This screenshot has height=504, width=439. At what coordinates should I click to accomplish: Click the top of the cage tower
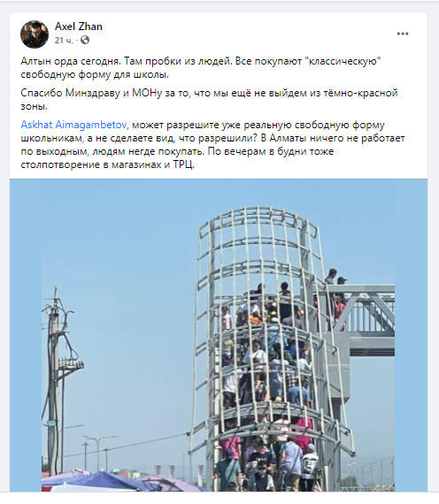pyautogui.click(x=258, y=225)
